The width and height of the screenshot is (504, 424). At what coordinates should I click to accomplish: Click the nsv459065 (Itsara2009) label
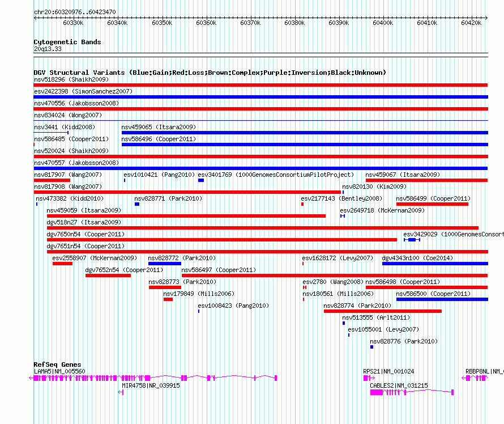[159, 127]
